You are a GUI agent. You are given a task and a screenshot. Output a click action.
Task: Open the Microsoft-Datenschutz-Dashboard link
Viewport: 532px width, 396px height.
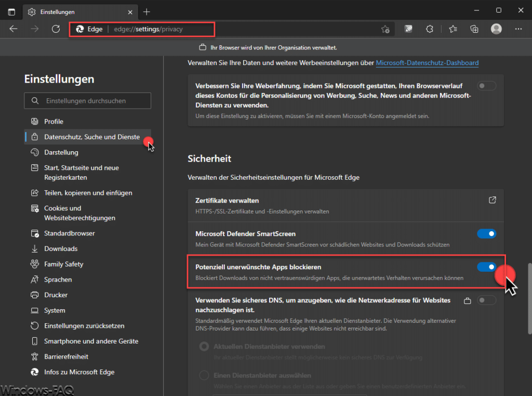[x=427, y=63]
